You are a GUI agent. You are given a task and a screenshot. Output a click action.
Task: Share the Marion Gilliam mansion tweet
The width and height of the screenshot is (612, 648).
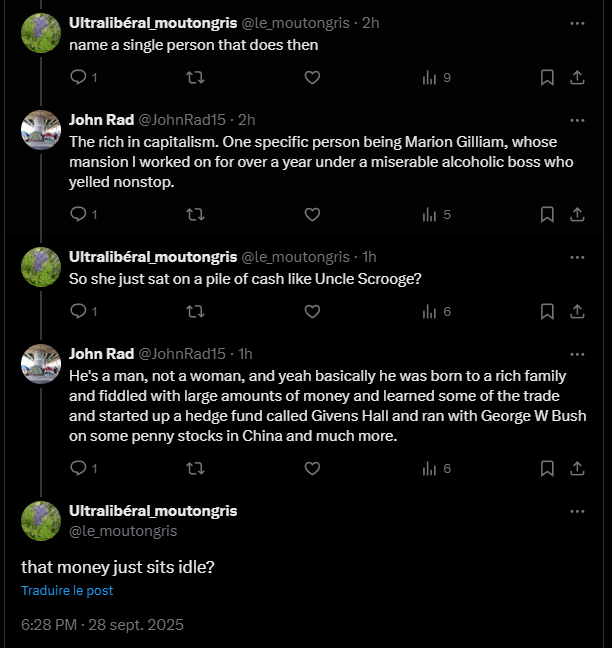tap(577, 214)
